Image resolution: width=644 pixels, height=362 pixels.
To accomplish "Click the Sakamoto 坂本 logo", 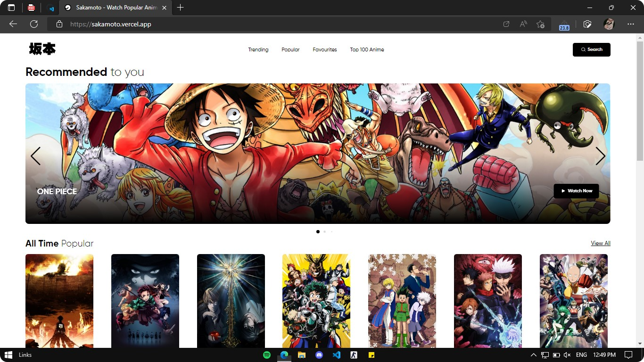I will (x=42, y=49).
